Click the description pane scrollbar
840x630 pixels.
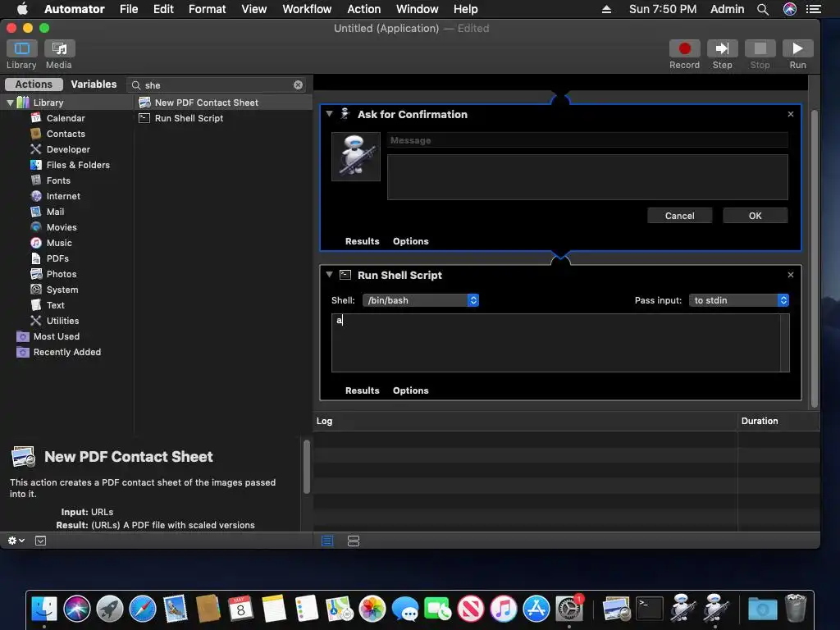(307, 466)
